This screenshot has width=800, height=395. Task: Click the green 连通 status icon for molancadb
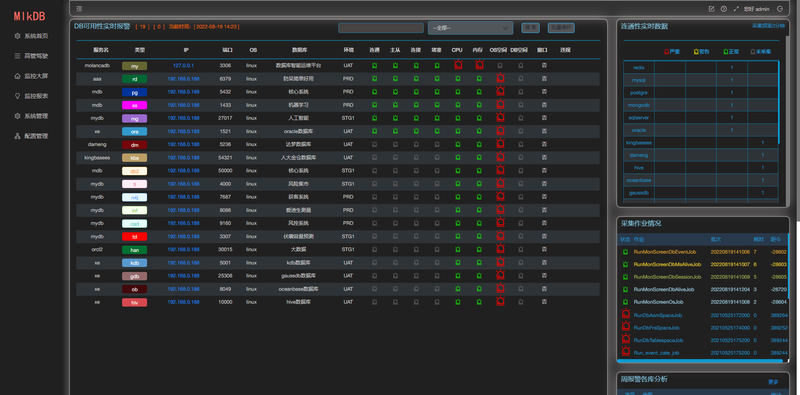[x=374, y=65]
